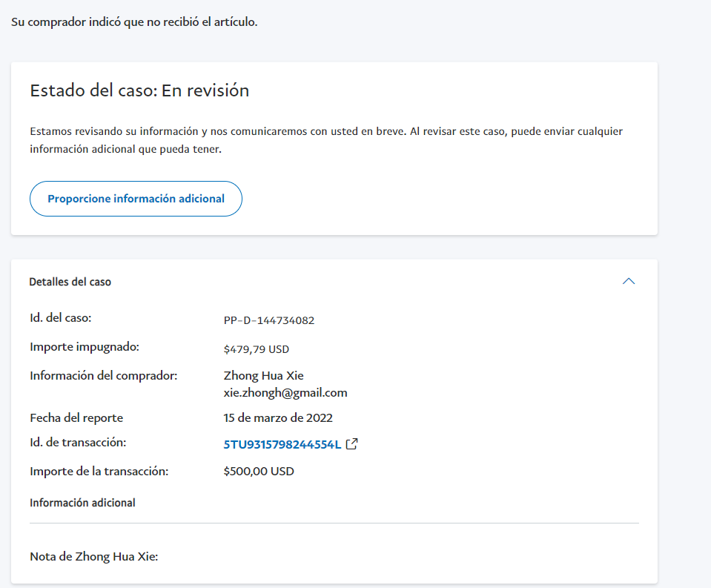Collapse the Detalles del caso section
Screen dimensions: 711x588
[x=629, y=282]
